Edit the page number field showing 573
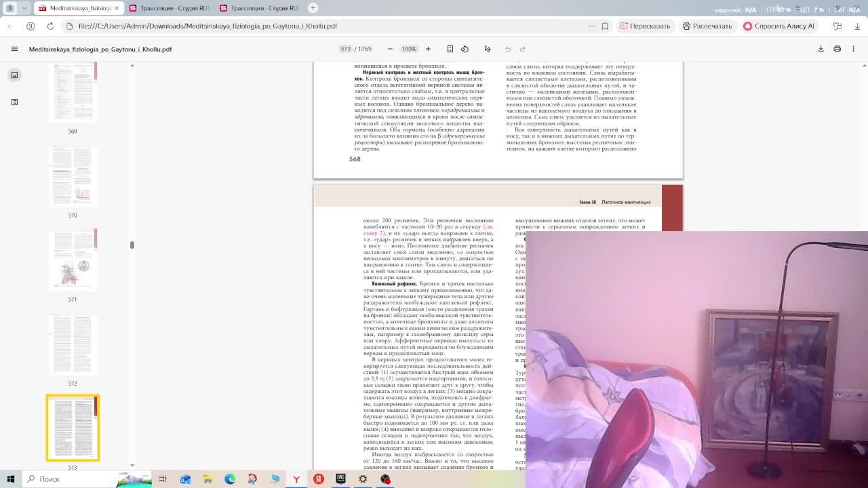The height and width of the screenshot is (488, 868). (346, 49)
